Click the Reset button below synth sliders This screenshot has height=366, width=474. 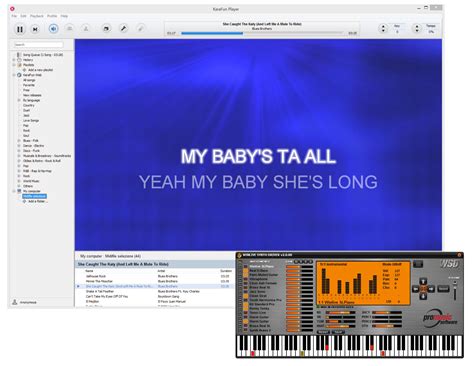click(x=323, y=332)
